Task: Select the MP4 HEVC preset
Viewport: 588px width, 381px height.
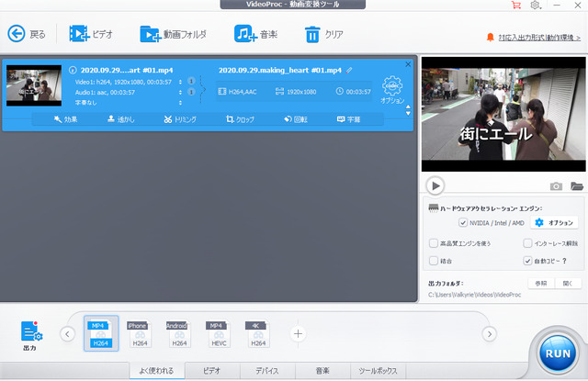Action: (x=219, y=333)
